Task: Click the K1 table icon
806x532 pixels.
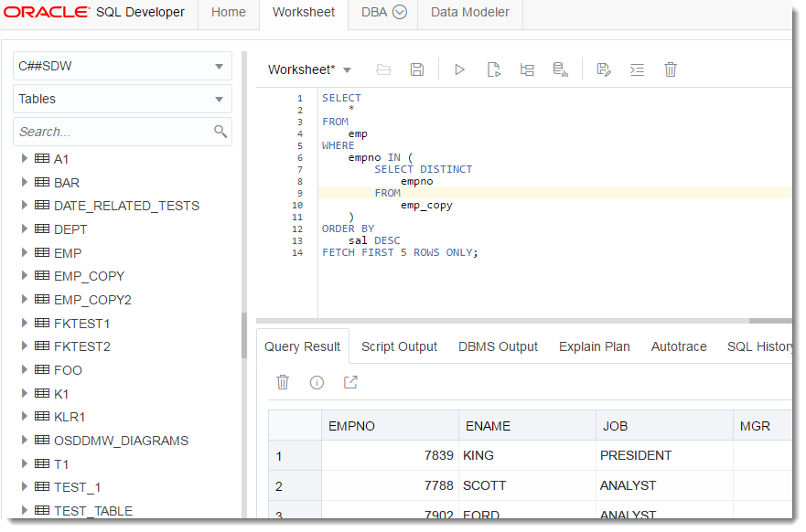Action: pos(42,393)
